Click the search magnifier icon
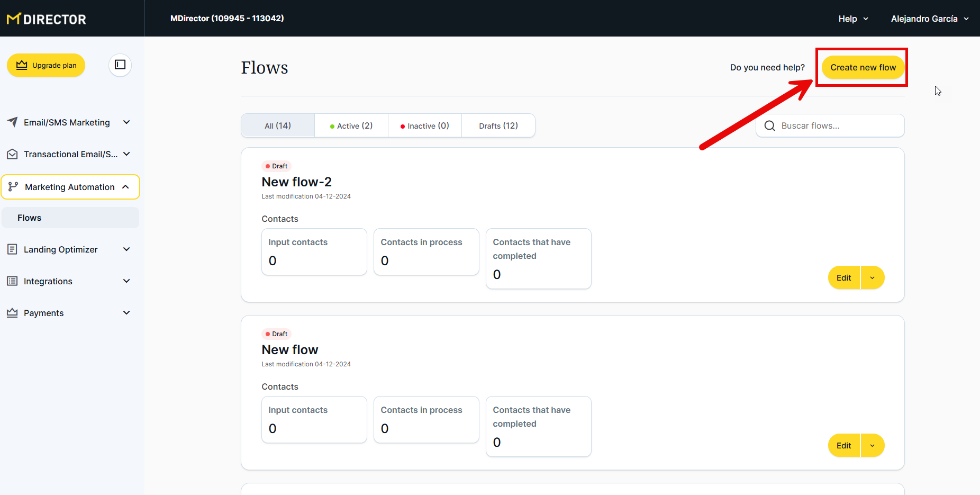 pyautogui.click(x=770, y=126)
